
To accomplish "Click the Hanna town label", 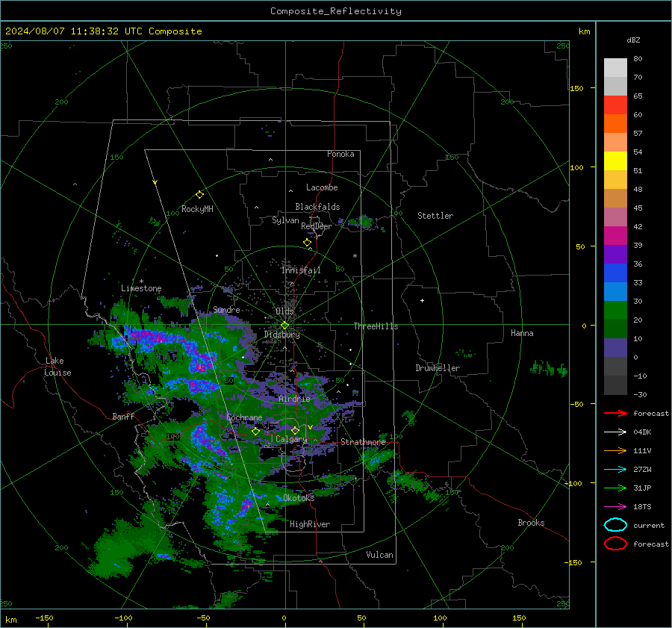I will [522, 333].
